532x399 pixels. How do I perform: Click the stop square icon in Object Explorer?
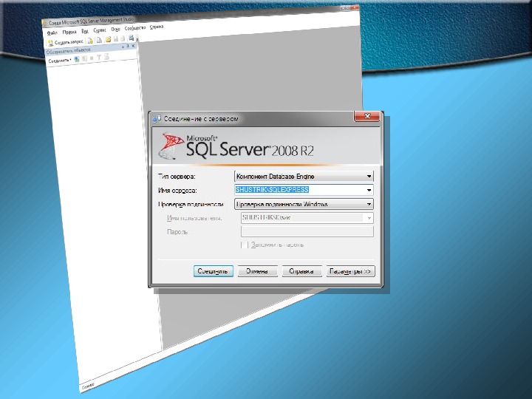(x=92, y=58)
